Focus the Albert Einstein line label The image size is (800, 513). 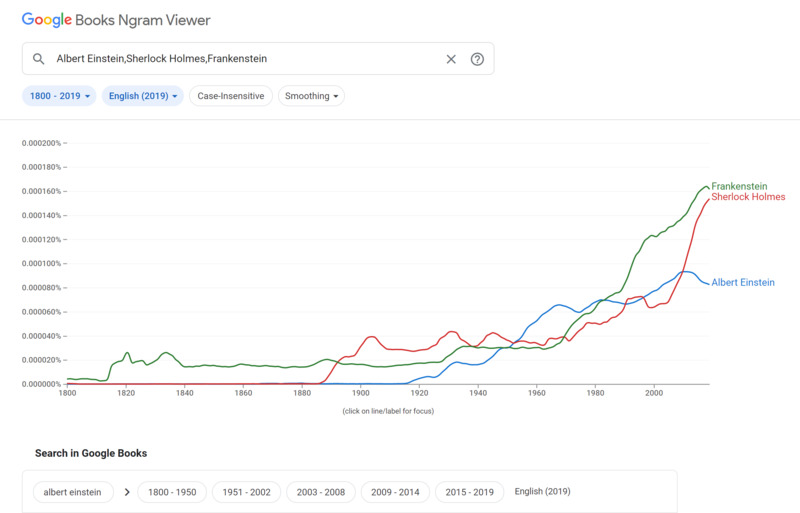[x=742, y=283]
